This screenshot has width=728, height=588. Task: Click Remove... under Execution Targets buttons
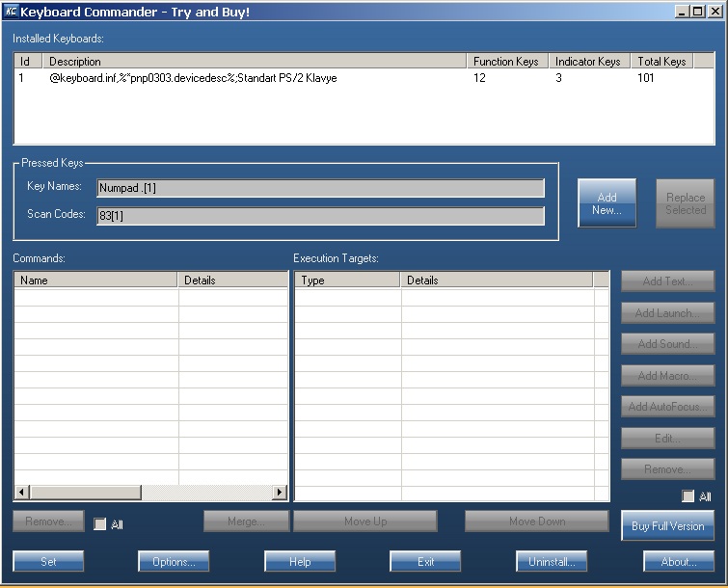coord(667,469)
